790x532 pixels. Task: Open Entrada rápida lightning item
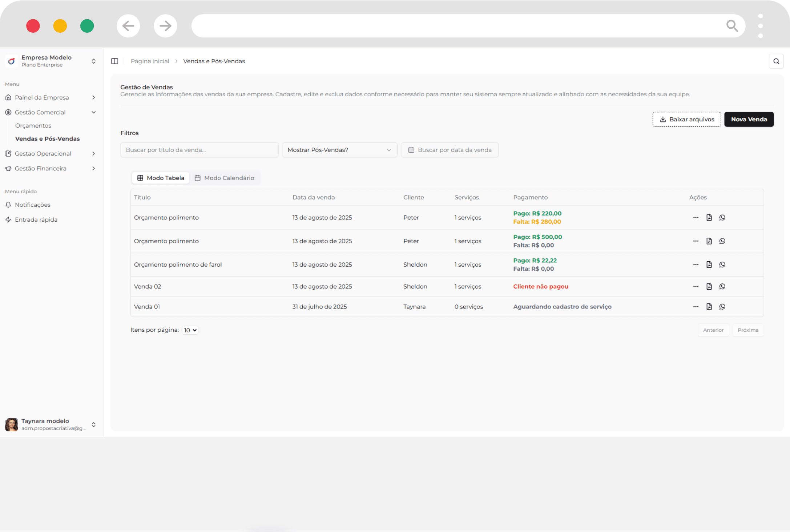[36, 219]
